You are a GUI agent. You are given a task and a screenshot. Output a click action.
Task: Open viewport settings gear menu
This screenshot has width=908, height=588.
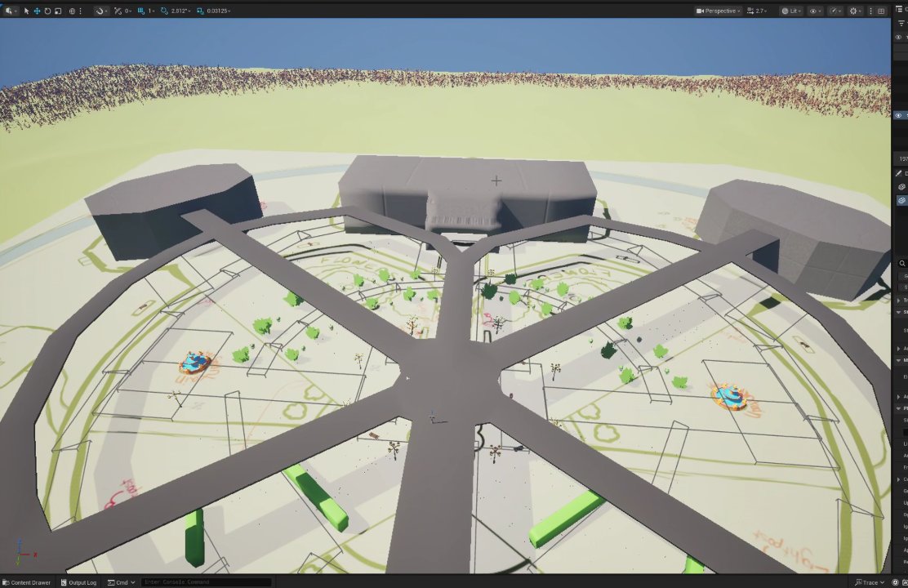click(856, 11)
